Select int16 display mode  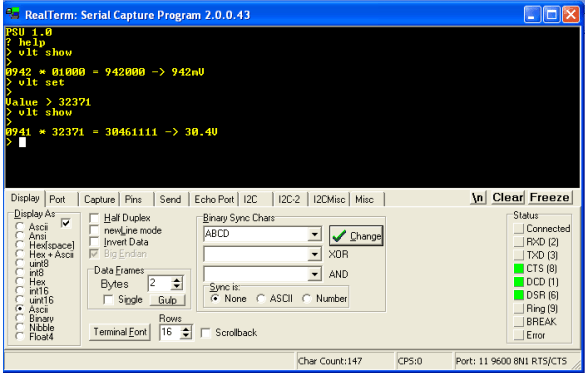pyautogui.click(x=19, y=291)
